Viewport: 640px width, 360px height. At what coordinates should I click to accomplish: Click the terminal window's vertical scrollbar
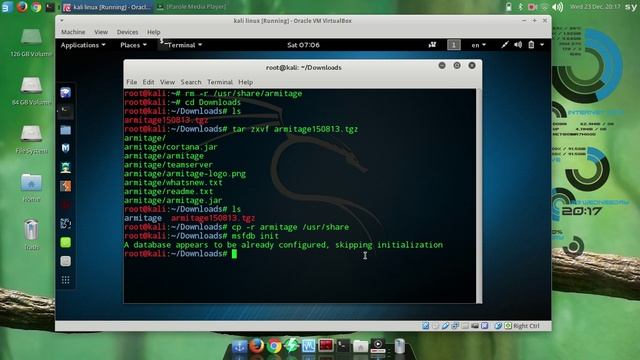tap(479, 196)
